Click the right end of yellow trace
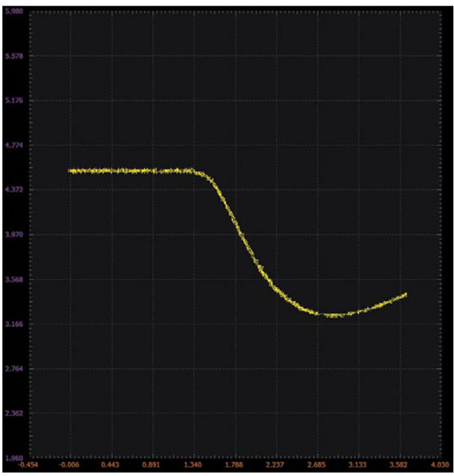The height and width of the screenshot is (476, 454). [x=406, y=294]
